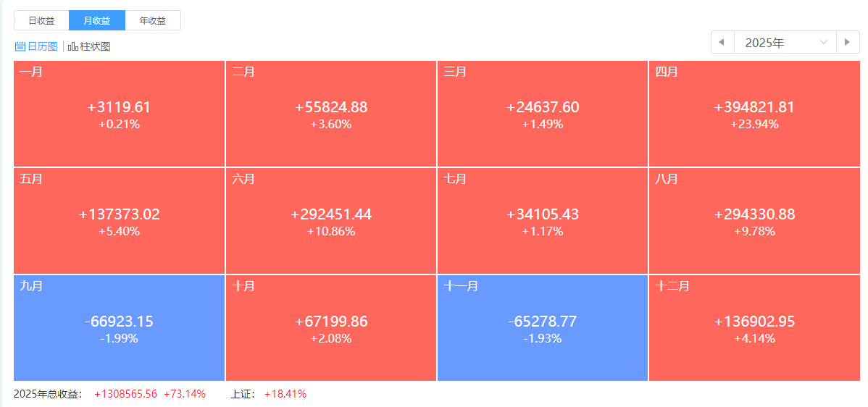This screenshot has width=868, height=407.
Task: Open the 十二月 cell showing +136902.95
Action: pos(754,328)
